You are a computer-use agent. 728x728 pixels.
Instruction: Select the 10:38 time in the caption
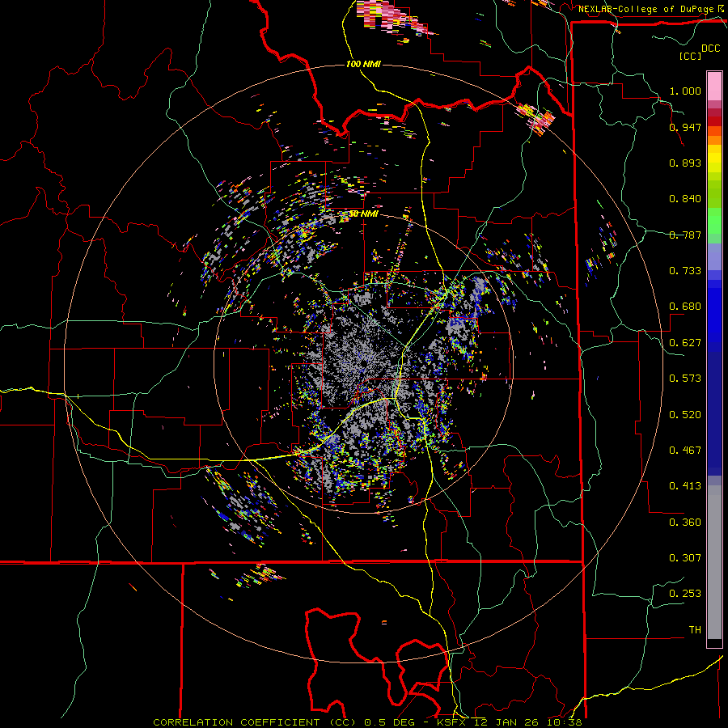tap(565, 722)
